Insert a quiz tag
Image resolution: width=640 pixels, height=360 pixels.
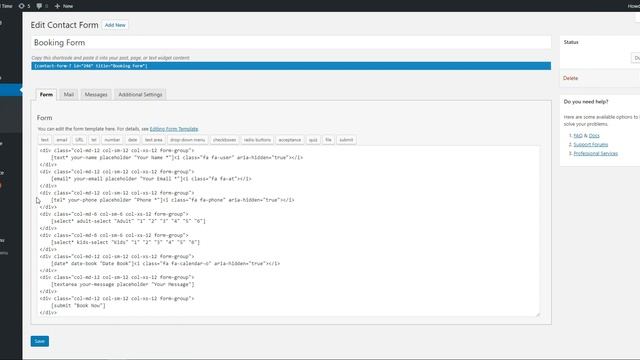pos(313,140)
